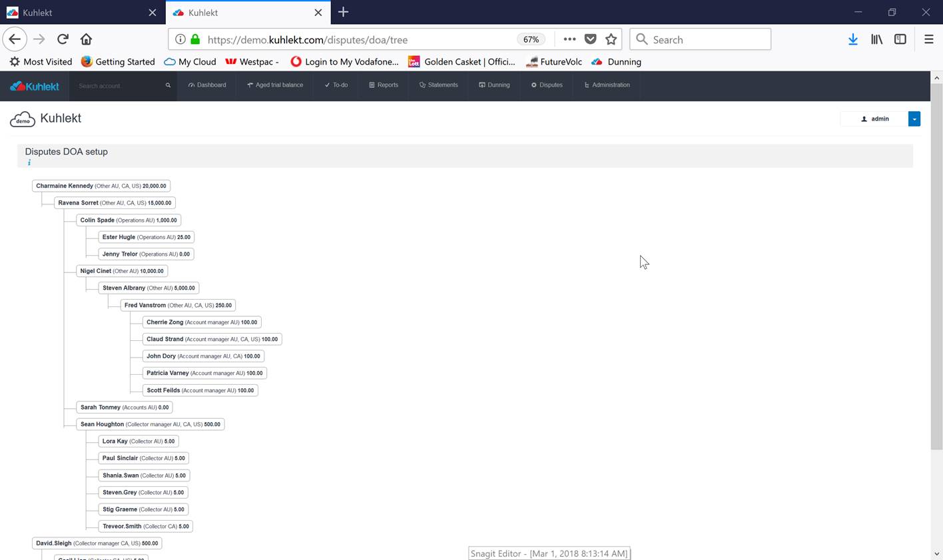This screenshot has width=943, height=560.
Task: Select Jenny Trelor node
Action: [x=146, y=254]
